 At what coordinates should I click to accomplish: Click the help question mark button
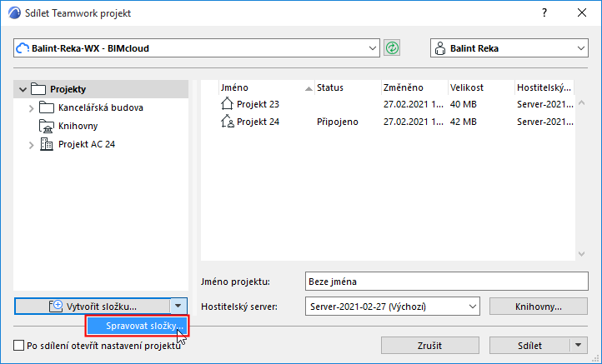tap(544, 12)
